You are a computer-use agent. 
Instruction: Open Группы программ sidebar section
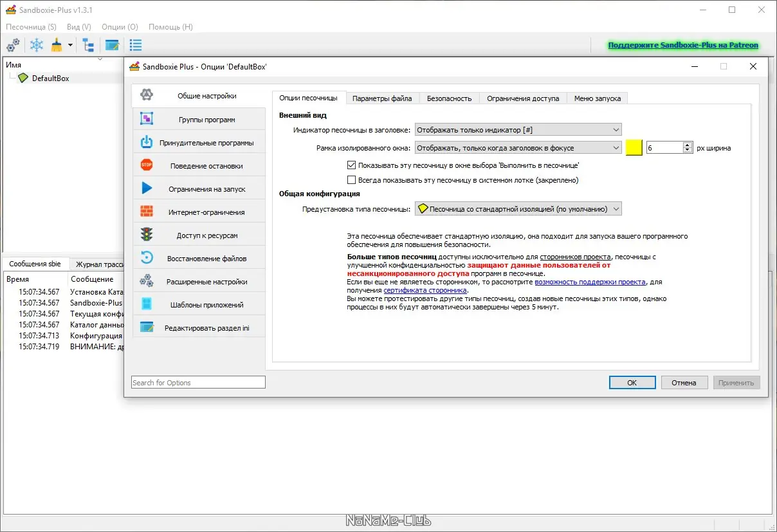(x=199, y=120)
